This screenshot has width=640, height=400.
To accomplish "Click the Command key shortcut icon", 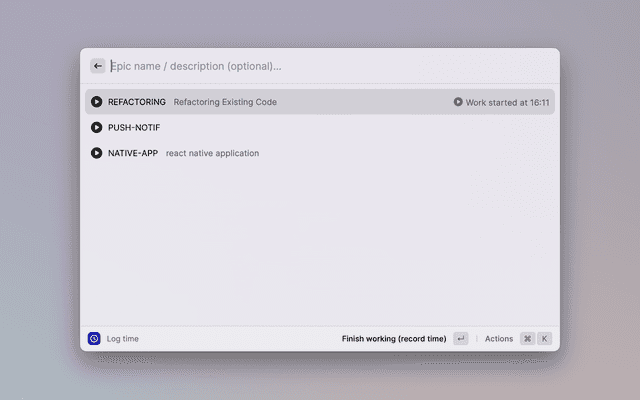I will click(527, 339).
